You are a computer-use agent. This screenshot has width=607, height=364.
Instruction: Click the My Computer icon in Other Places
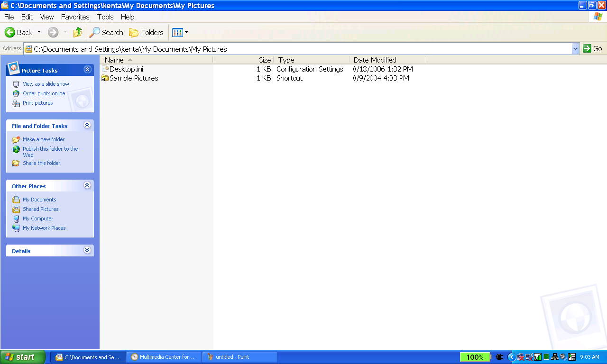(16, 218)
